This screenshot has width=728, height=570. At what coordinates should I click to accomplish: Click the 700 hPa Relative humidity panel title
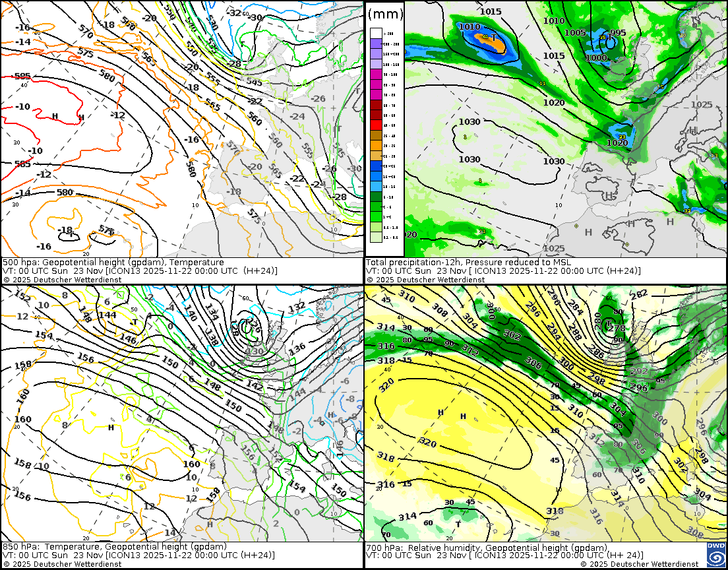coord(487,548)
